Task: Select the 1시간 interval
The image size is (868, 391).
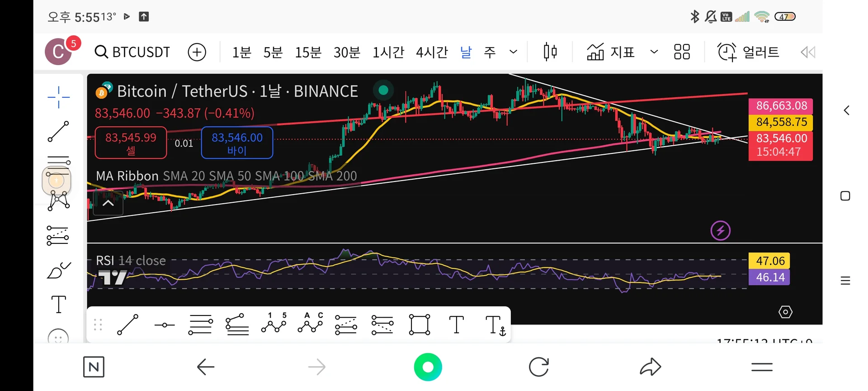Action: (388, 52)
